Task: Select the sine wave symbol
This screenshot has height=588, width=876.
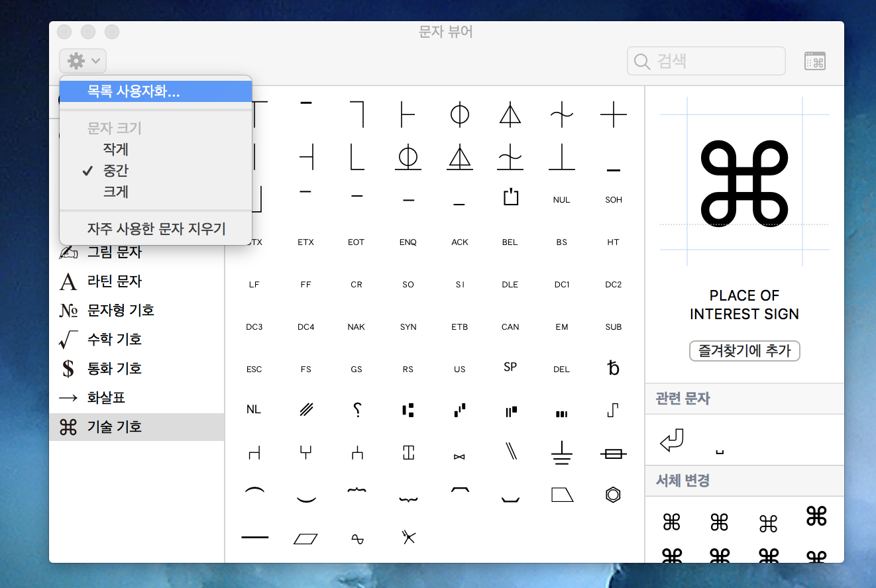Action: [x=357, y=539]
